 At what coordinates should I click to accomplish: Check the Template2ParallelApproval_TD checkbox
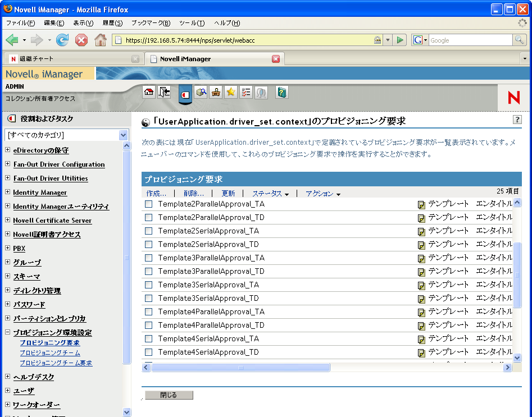(x=149, y=218)
